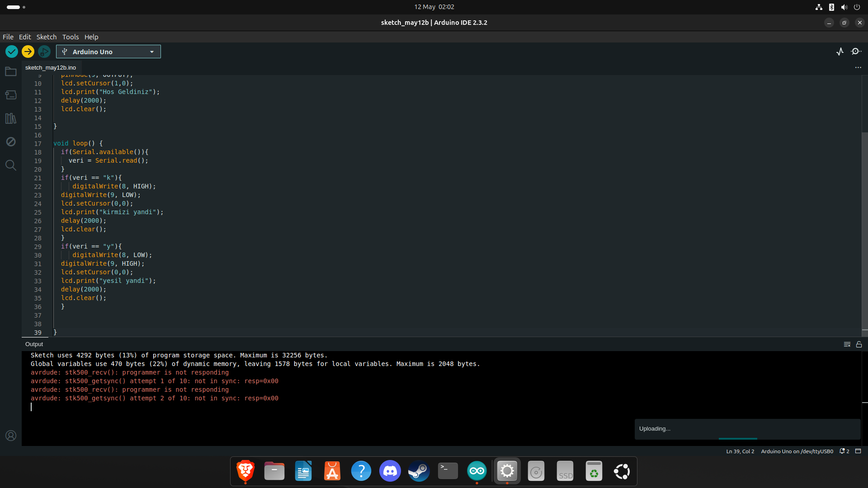Click the Verify sketch checkmark button
The width and height of the screenshot is (868, 488).
12,52
